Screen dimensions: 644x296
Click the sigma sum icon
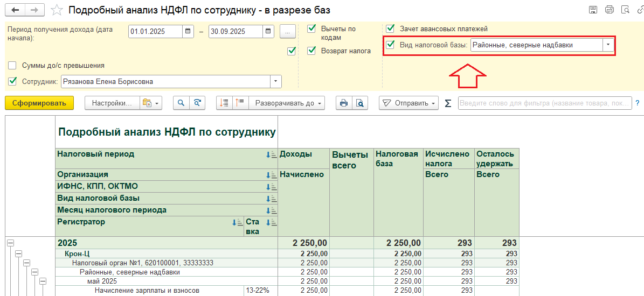click(x=448, y=103)
